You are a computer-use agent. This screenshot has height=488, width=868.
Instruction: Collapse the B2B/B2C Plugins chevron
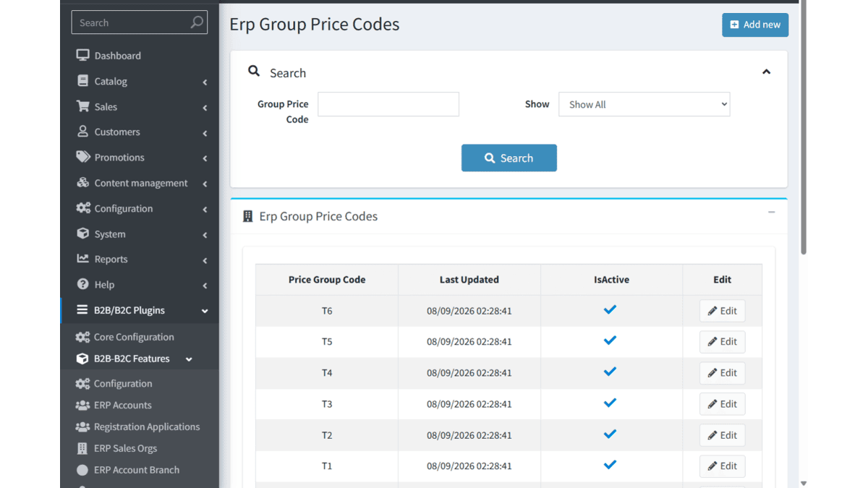(205, 311)
